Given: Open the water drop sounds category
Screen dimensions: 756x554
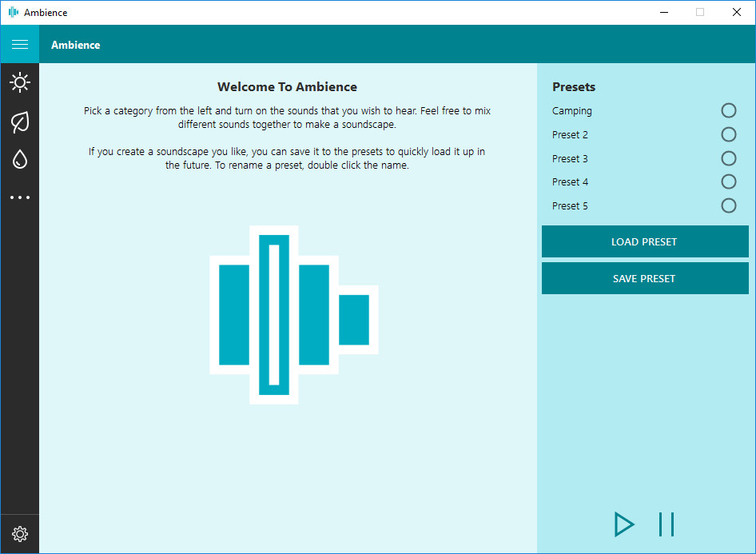Looking at the screenshot, I should [x=20, y=160].
